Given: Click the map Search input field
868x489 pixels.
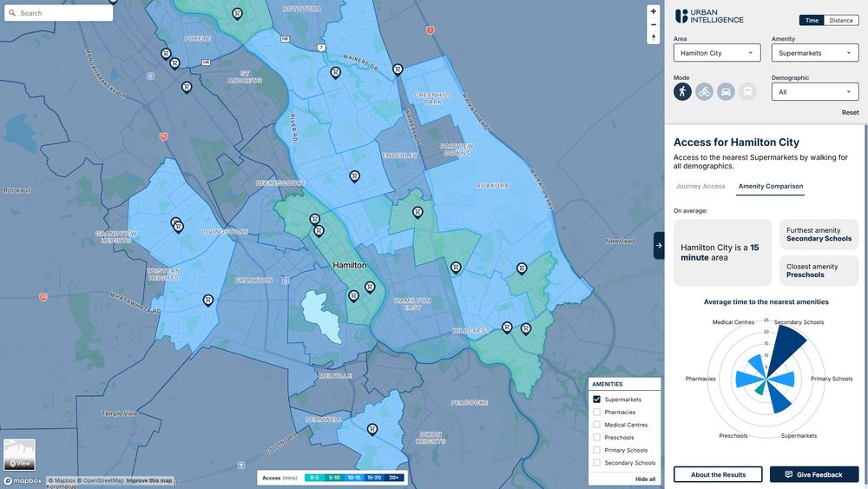Looking at the screenshot, I should click(x=59, y=13).
